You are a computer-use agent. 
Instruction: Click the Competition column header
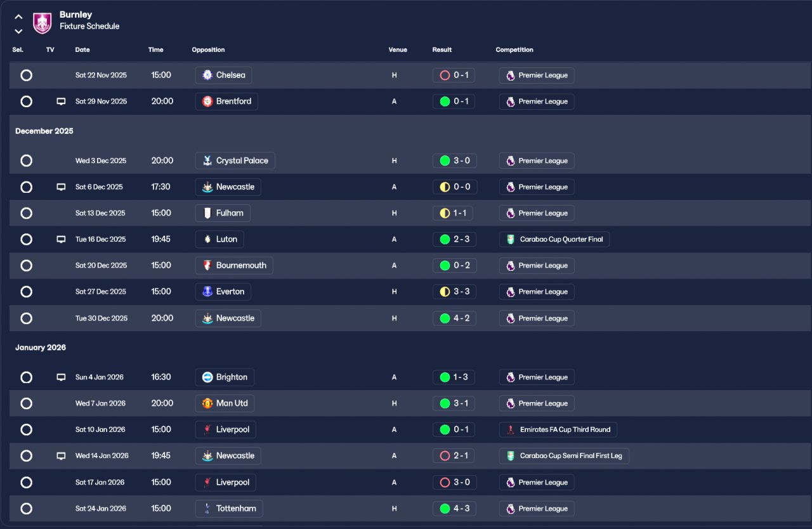(x=514, y=50)
